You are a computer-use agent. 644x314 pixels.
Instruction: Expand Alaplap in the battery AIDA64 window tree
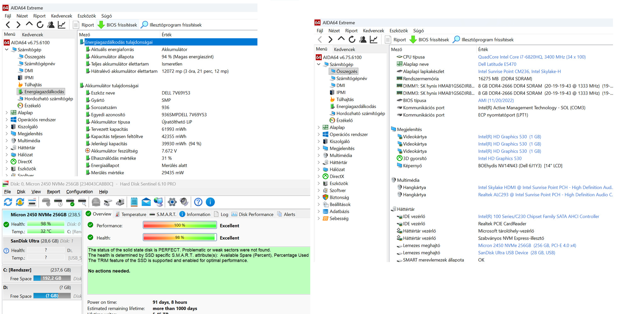tap(7, 113)
